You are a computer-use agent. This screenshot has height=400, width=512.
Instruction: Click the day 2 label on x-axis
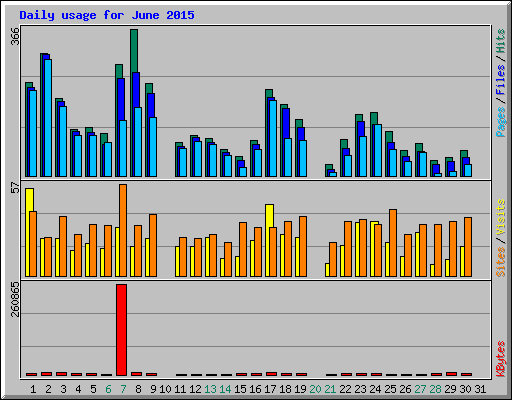click(x=48, y=389)
